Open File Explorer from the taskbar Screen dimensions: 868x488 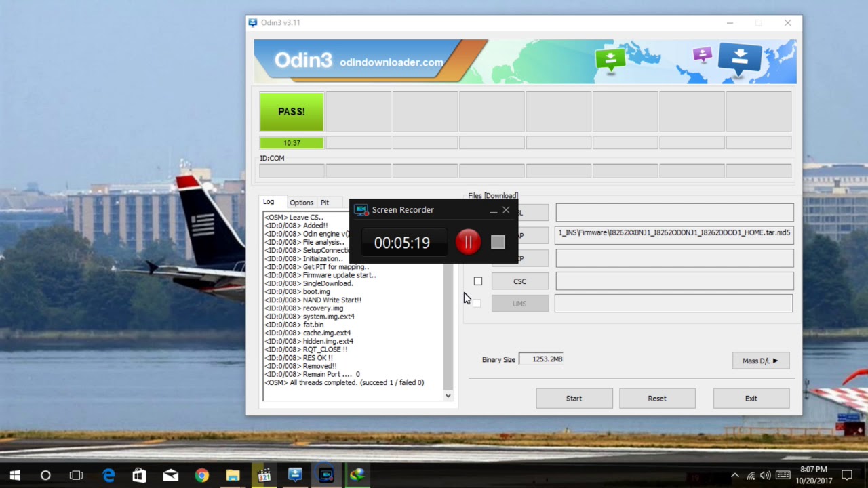pyautogui.click(x=233, y=475)
